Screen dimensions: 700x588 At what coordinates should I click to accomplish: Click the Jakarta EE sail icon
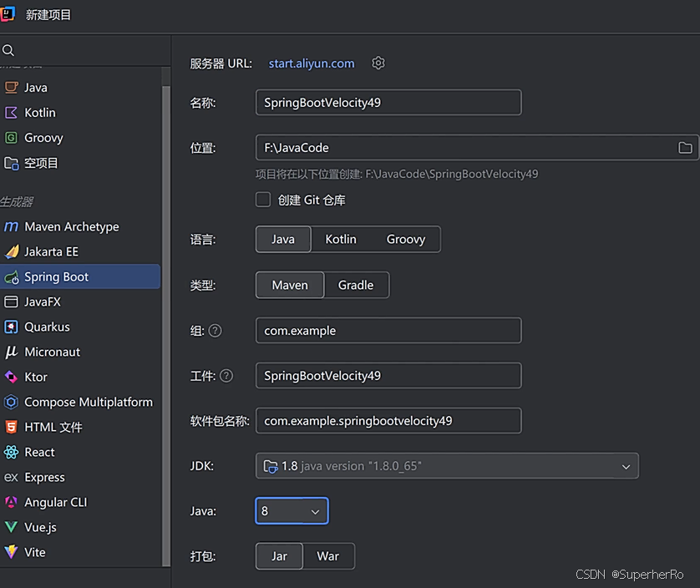(x=12, y=251)
